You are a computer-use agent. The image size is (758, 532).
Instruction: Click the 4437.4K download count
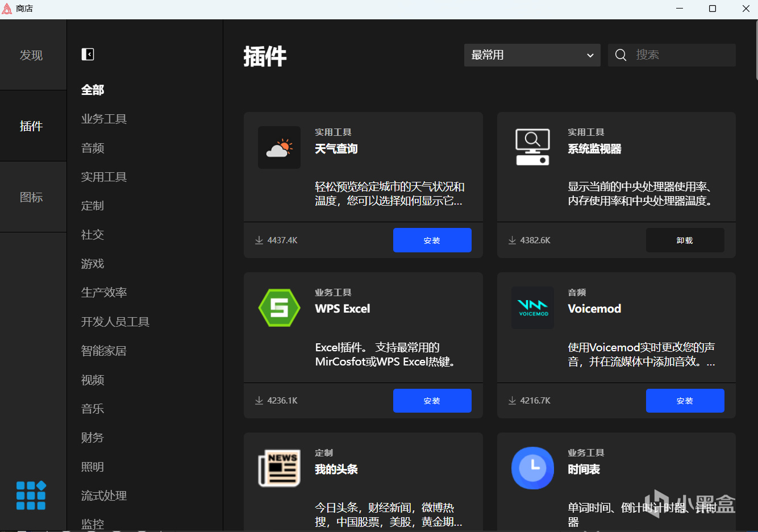coord(282,240)
